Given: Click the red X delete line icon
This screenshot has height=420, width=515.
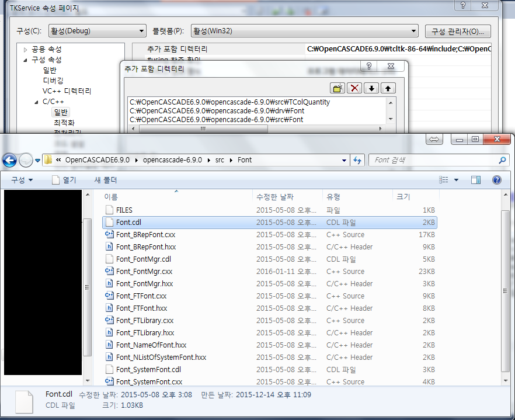Looking at the screenshot, I should (354, 88).
